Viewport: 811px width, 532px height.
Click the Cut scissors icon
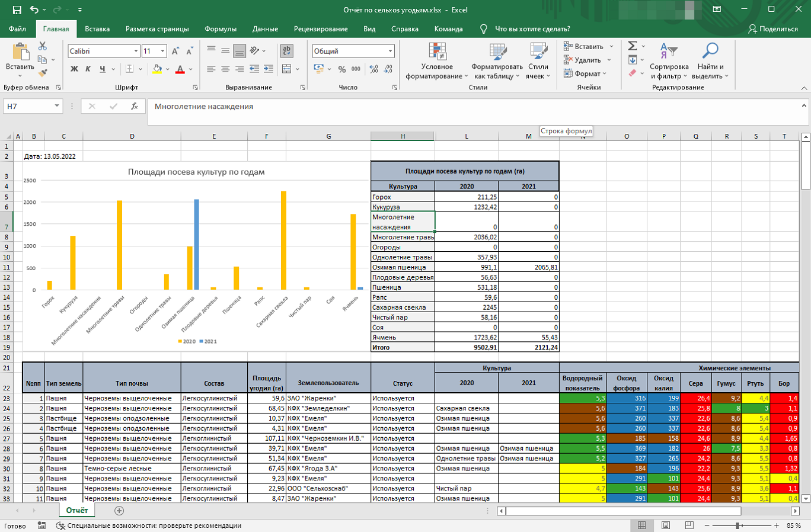[42, 46]
